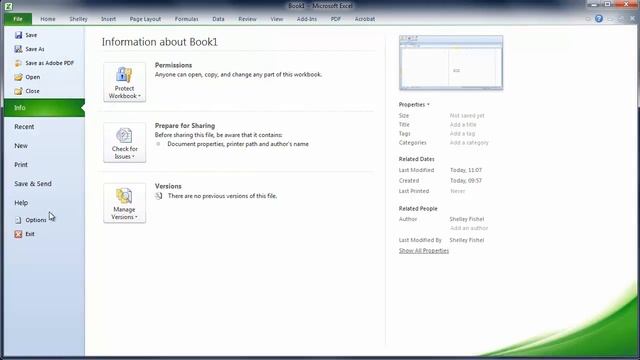Open the Insert ribbon tab
Viewport: 640px width, 360px height.
point(109,19)
